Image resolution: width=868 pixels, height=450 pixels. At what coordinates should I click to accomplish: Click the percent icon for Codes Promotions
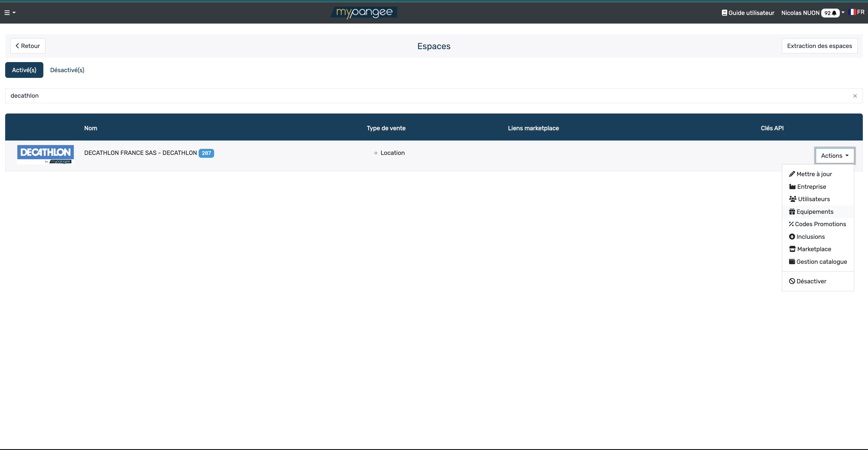pos(791,224)
